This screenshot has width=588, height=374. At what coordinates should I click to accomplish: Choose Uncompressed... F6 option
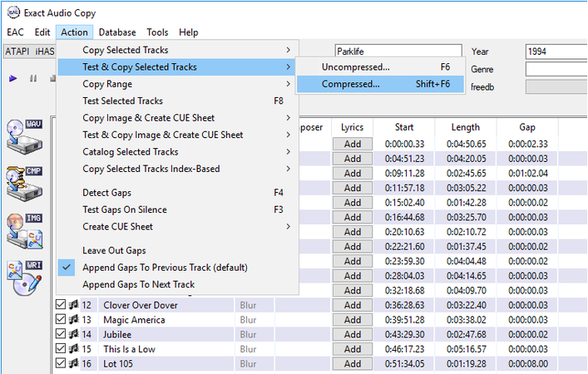point(380,67)
